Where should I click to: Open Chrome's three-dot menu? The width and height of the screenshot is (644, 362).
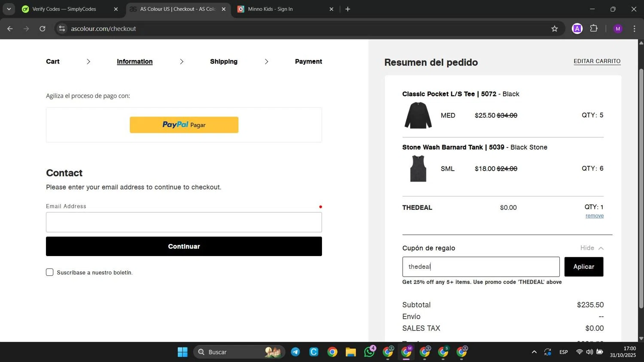click(x=635, y=29)
